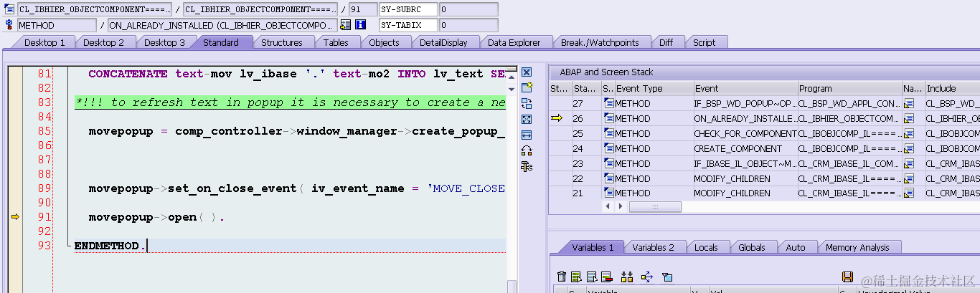Select IF_BSP_WD_POPUP~OP event in stack
The height and width of the screenshot is (293, 980).
[745, 104]
